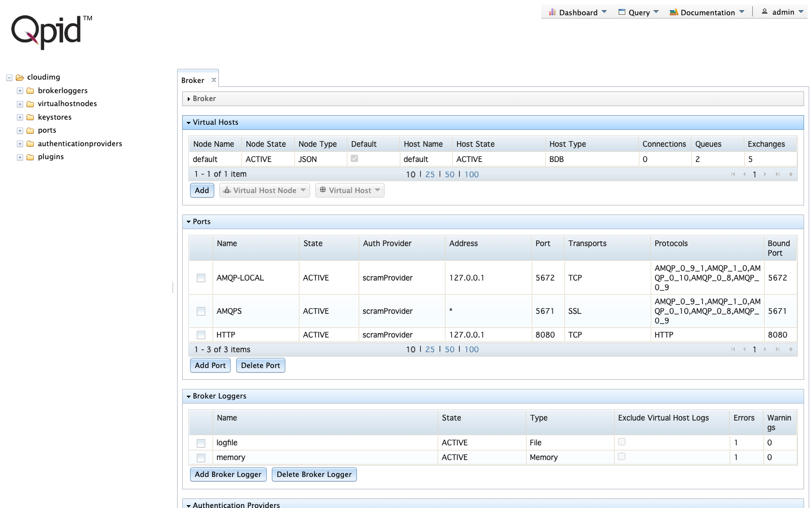Click the authenticationproviders folder icon
Image resolution: width=812 pixels, height=508 pixels.
pyautogui.click(x=30, y=144)
